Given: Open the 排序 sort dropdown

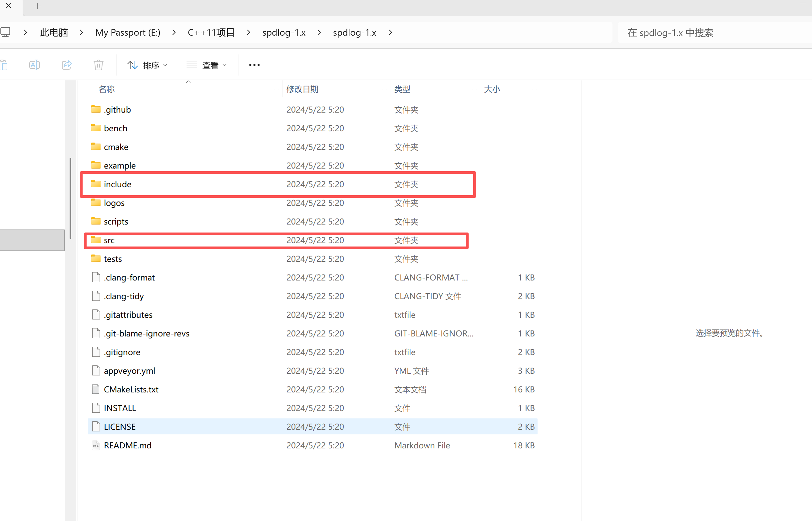Looking at the screenshot, I should tap(147, 65).
